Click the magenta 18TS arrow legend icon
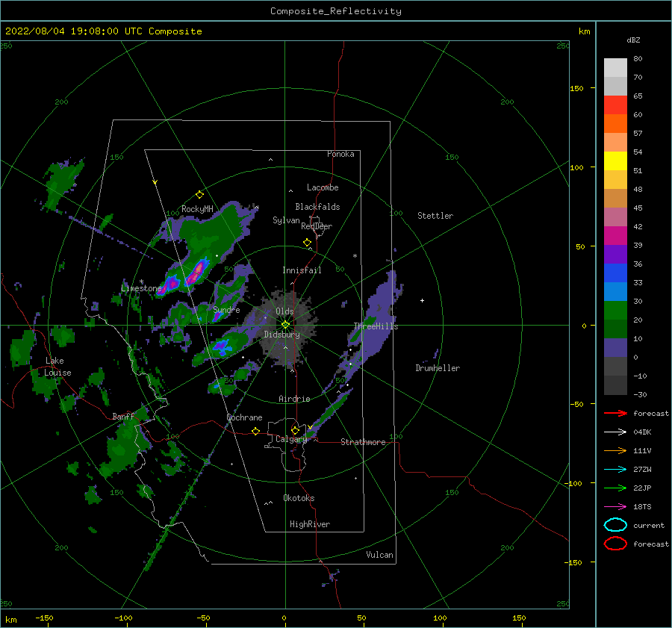 point(615,506)
